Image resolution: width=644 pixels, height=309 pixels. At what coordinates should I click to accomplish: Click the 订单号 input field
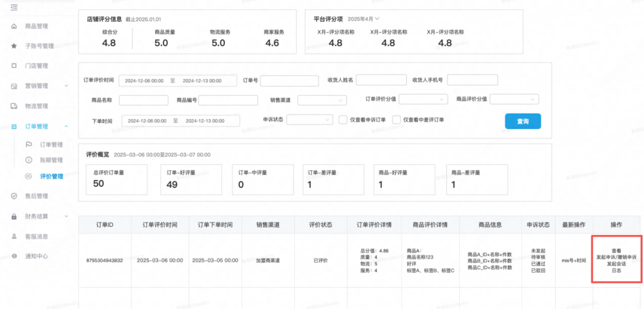290,80
